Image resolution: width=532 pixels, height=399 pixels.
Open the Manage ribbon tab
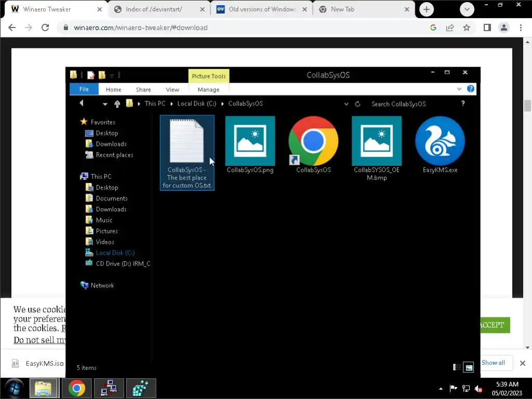[x=208, y=89]
